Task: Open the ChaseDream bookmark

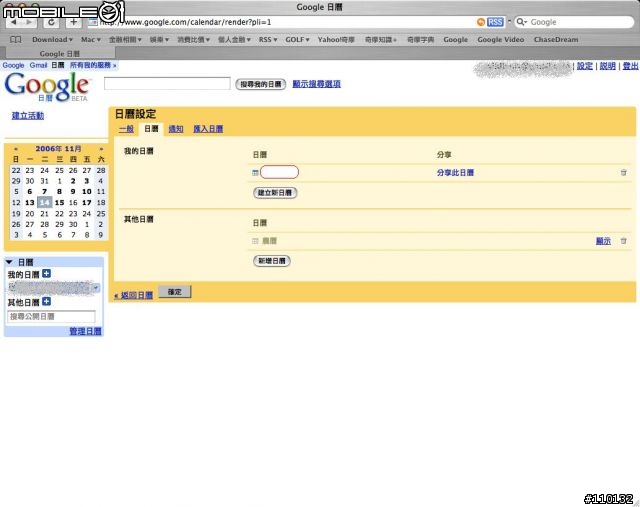Action: (556, 40)
